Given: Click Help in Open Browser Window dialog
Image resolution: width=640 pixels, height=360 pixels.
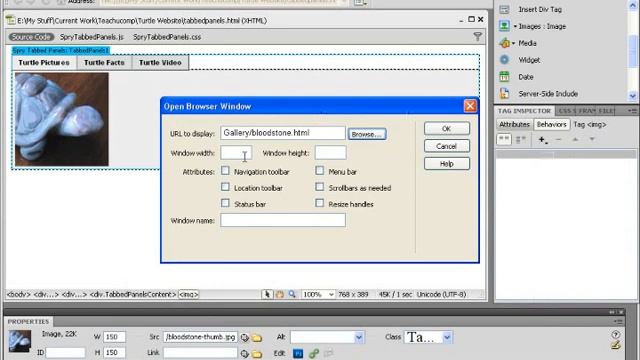Looking at the screenshot, I should [x=447, y=164].
